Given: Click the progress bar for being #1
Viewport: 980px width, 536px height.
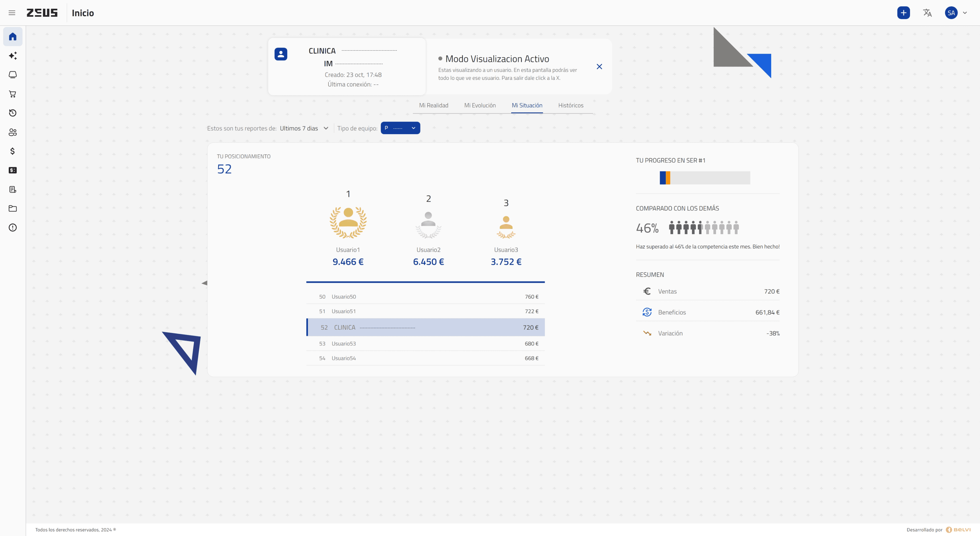Looking at the screenshot, I should coord(705,178).
